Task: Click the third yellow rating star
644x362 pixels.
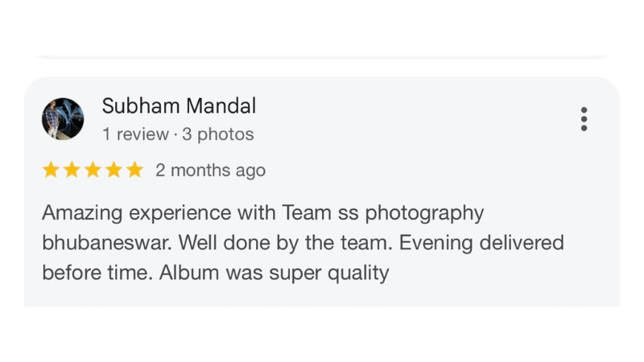Action: click(93, 170)
